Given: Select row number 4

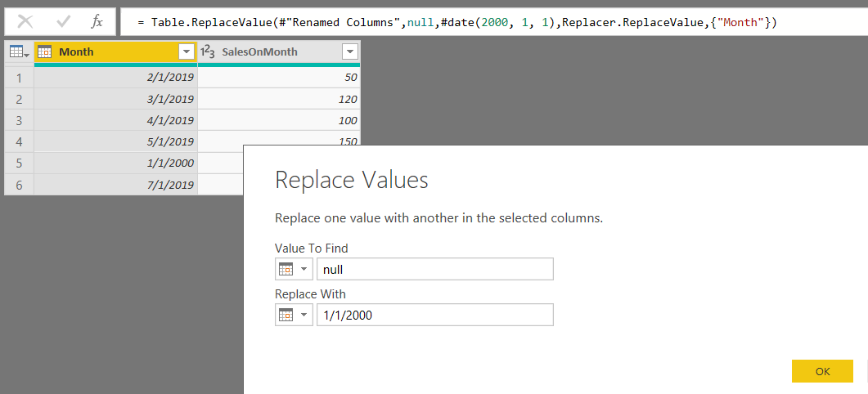Looking at the screenshot, I should click(20, 141).
